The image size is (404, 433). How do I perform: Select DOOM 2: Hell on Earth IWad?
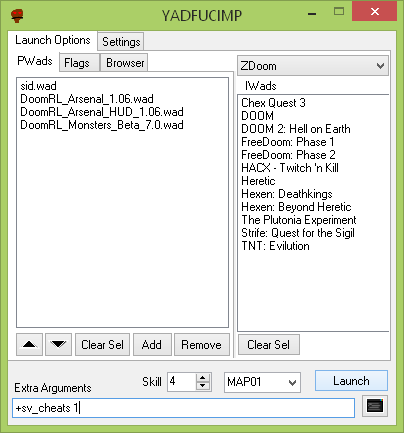(296, 129)
